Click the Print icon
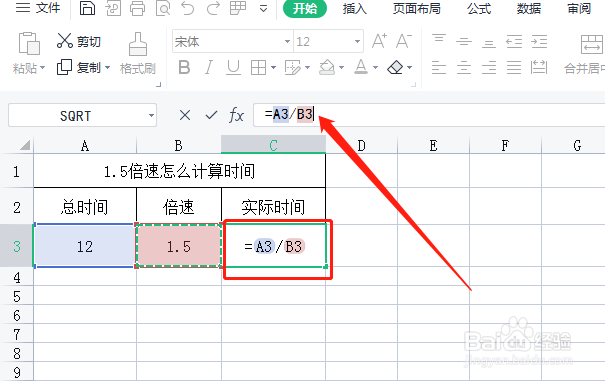Viewport: 605px width, 381px height. (x=137, y=8)
